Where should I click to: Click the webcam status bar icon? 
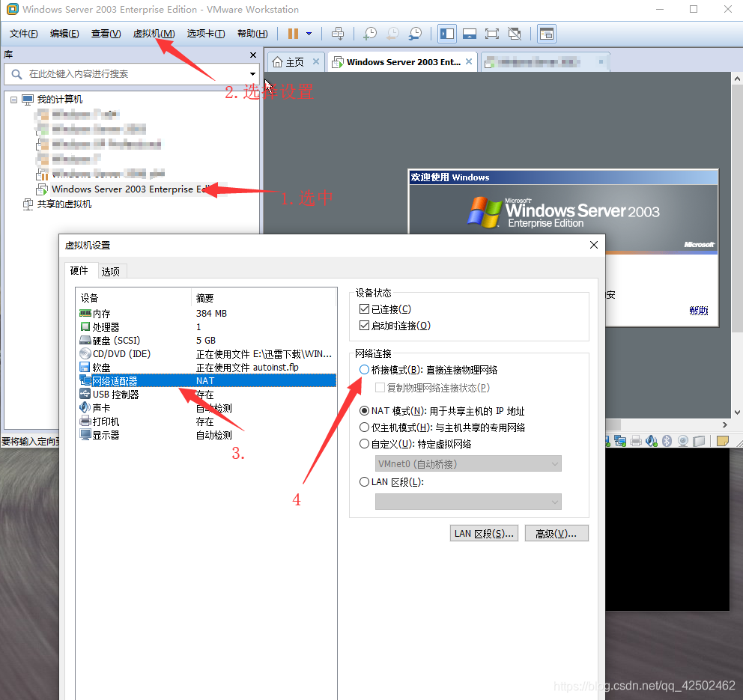(x=683, y=441)
